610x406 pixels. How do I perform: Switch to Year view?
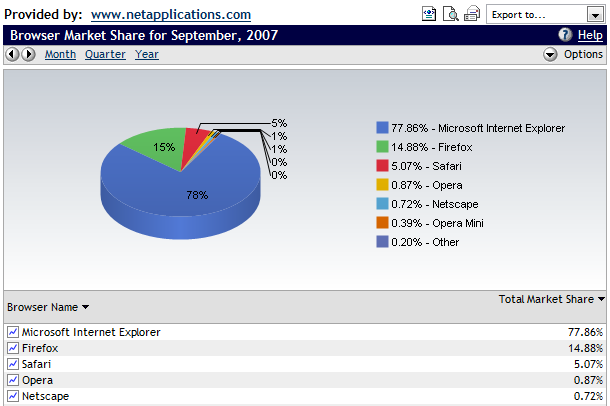pyautogui.click(x=147, y=54)
